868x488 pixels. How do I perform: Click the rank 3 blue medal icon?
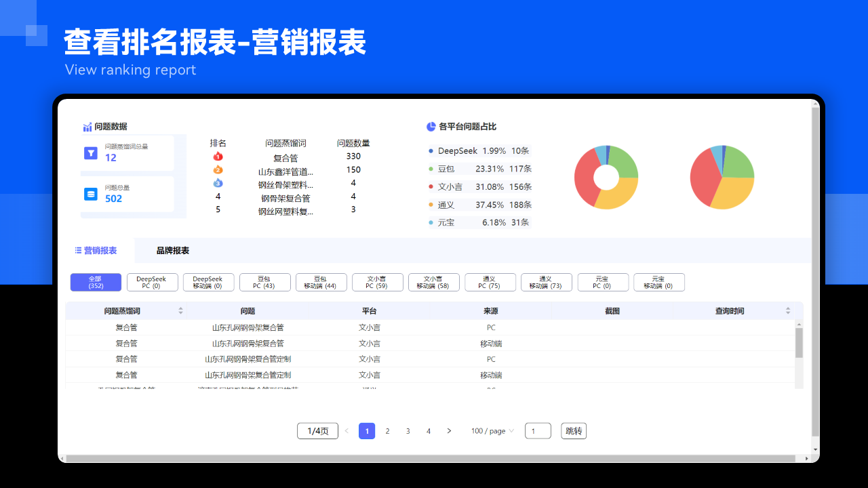(218, 183)
